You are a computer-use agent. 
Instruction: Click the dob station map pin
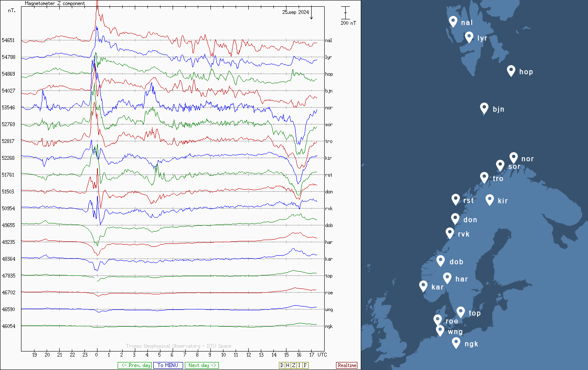tap(441, 260)
